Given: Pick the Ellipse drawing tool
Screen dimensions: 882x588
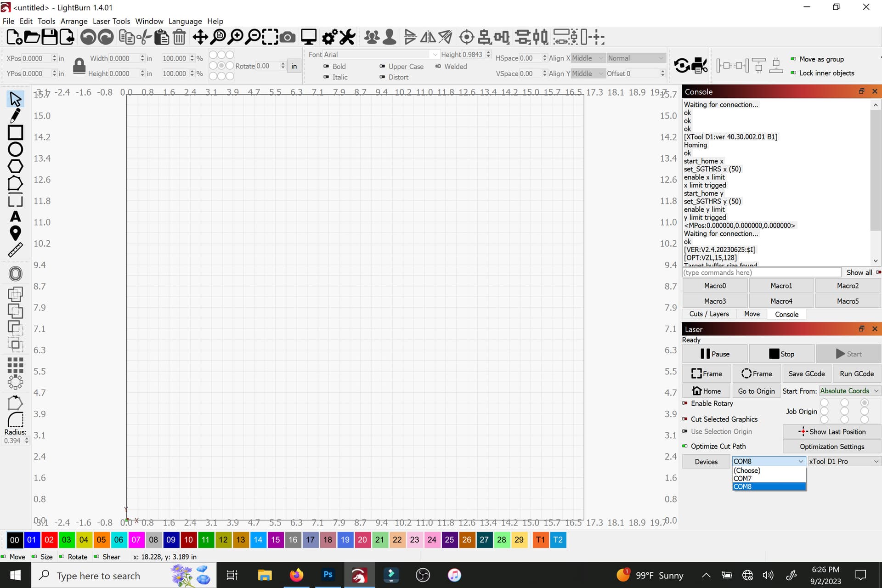Looking at the screenshot, I should (15, 149).
